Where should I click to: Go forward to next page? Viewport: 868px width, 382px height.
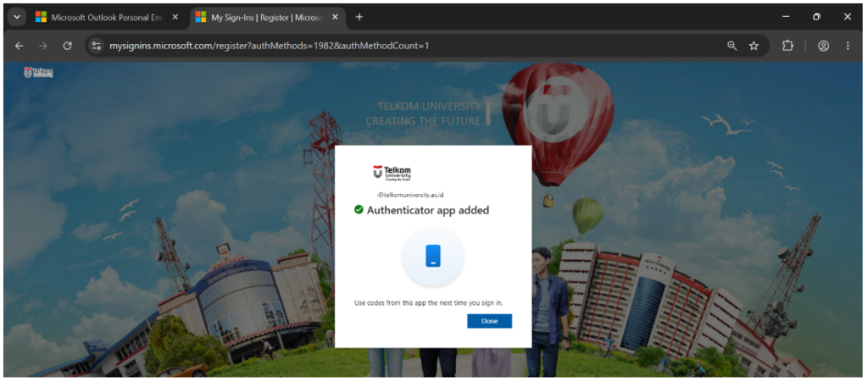(43, 46)
